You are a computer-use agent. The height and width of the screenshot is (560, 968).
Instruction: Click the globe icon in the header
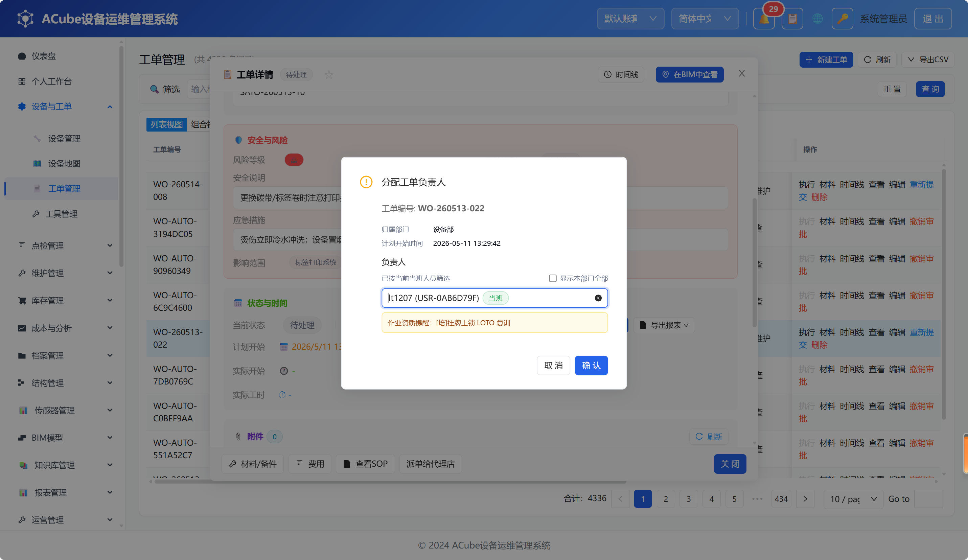(818, 19)
